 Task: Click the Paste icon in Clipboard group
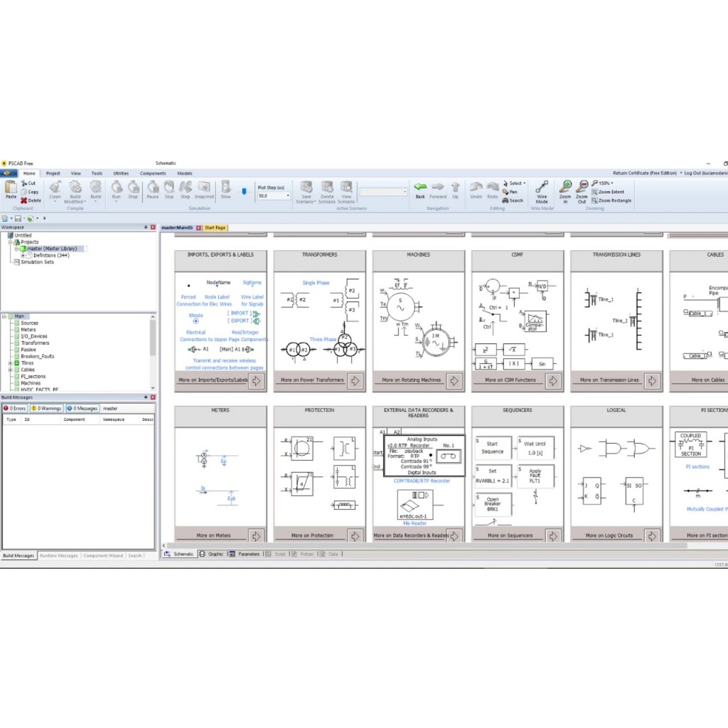pyautogui.click(x=11, y=188)
